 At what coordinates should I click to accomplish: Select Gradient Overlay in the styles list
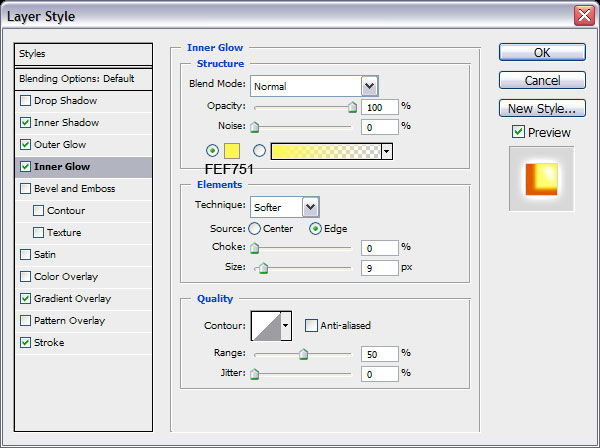(72, 298)
